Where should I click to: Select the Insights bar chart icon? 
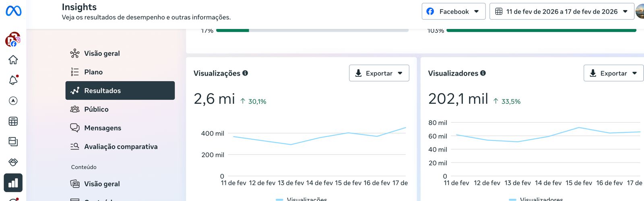[13, 183]
